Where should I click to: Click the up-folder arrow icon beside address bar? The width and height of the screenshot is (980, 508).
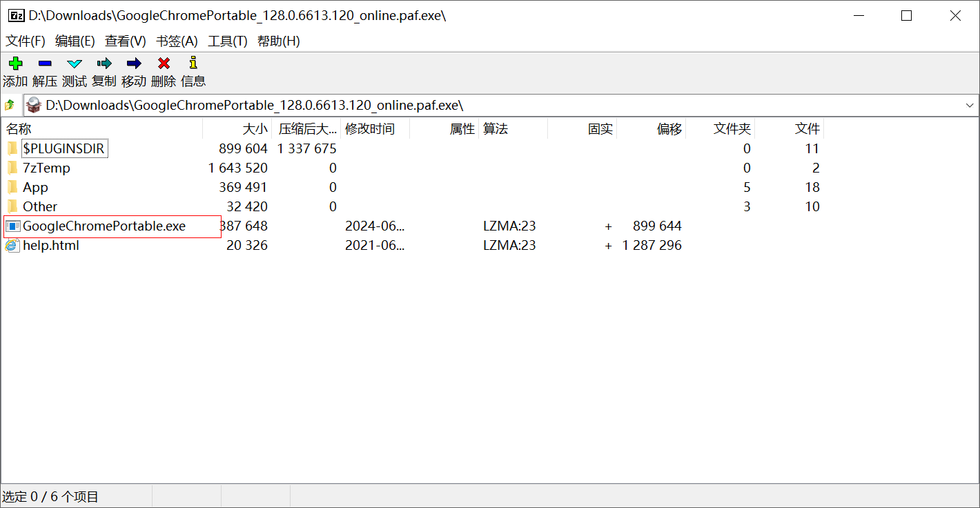tap(10, 106)
